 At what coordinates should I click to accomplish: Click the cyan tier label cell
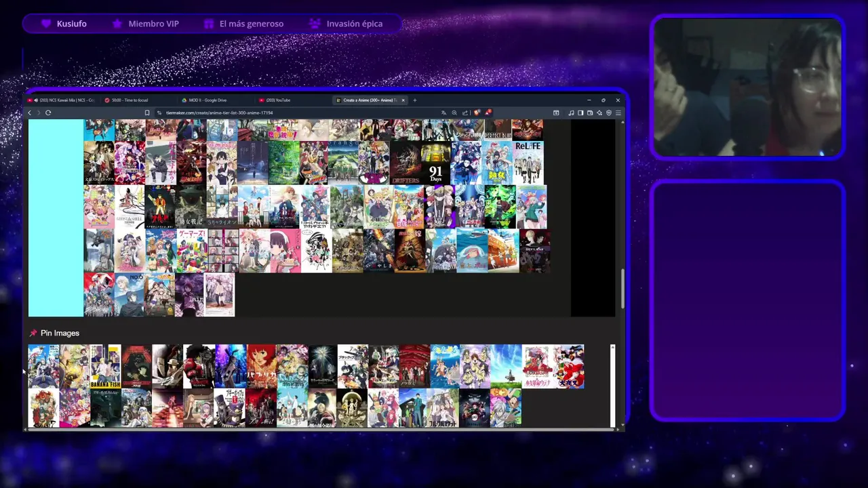click(x=56, y=218)
